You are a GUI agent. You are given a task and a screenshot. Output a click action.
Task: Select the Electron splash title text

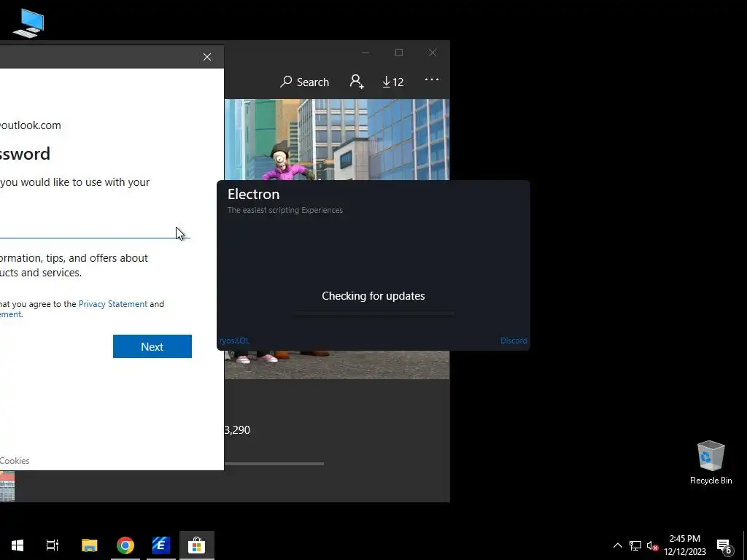click(253, 194)
